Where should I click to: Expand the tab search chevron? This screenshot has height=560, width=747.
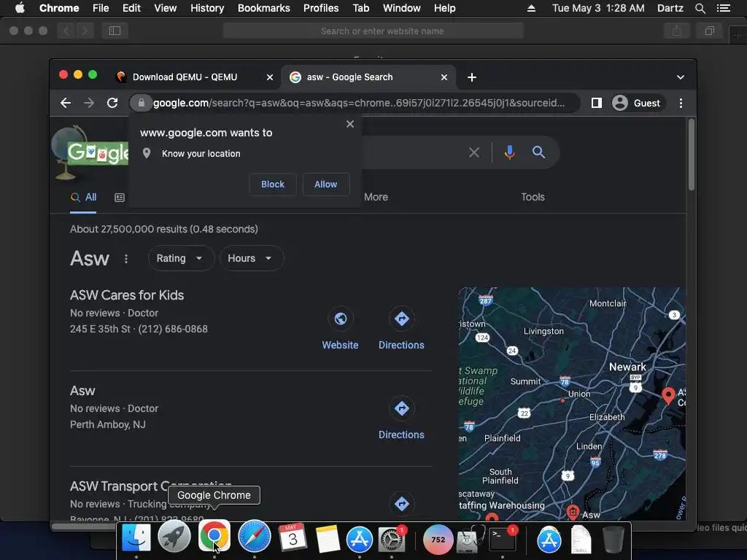[681, 77]
